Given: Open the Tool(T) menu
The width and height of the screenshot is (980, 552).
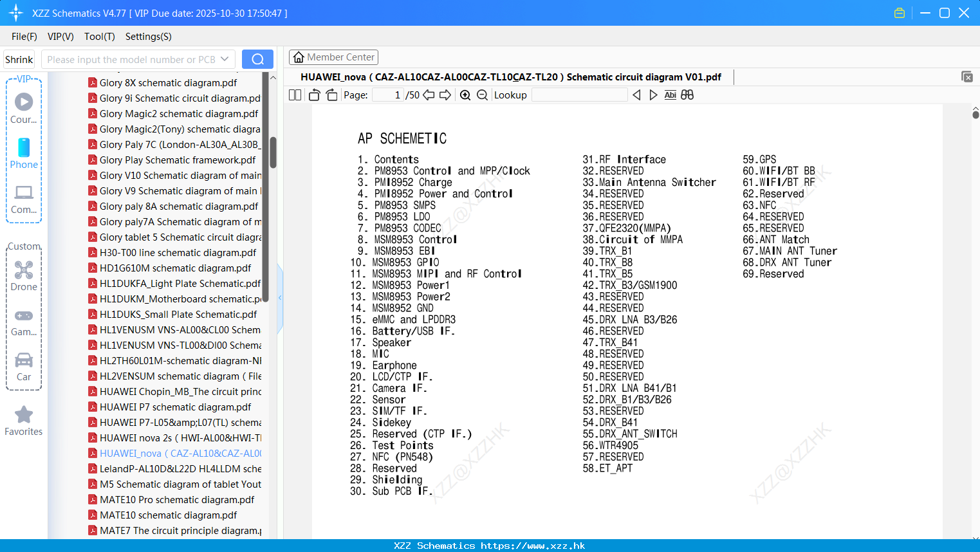Looking at the screenshot, I should [x=100, y=37].
